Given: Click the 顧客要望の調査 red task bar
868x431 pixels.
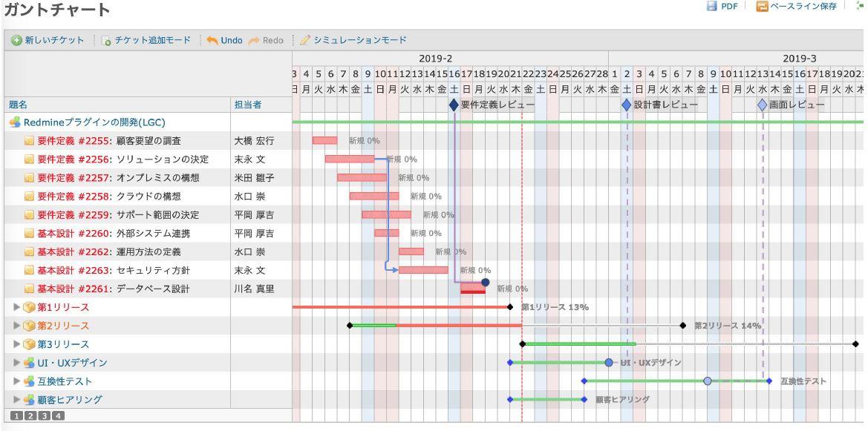Looking at the screenshot, I should click(x=324, y=140).
